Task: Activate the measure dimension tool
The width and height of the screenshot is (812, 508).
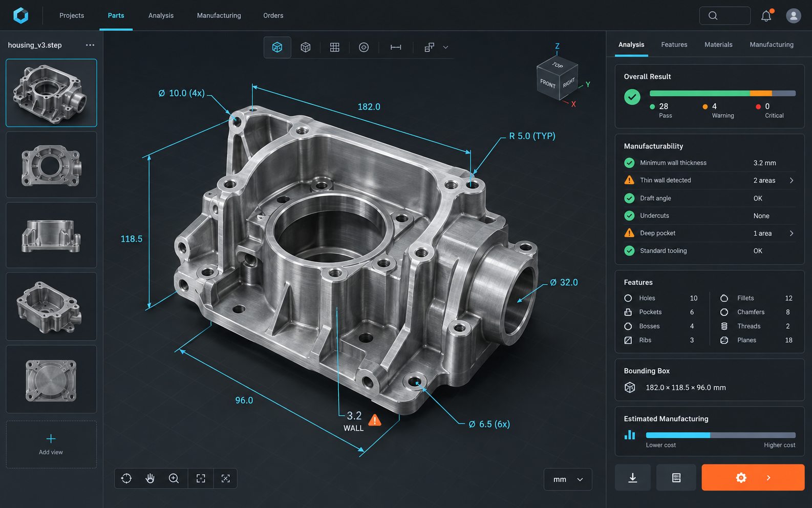Action: click(x=396, y=47)
